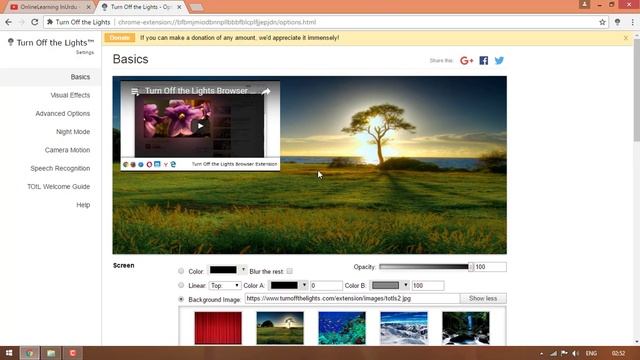This screenshot has height=360, width=640.
Task: Open the Color A swatch dropdown
Action: point(304,285)
